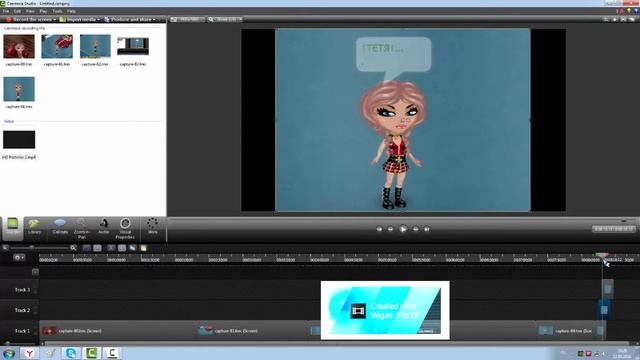Click the Split icon on timeline toolbar
This screenshot has width=640, height=360.
click(122, 248)
